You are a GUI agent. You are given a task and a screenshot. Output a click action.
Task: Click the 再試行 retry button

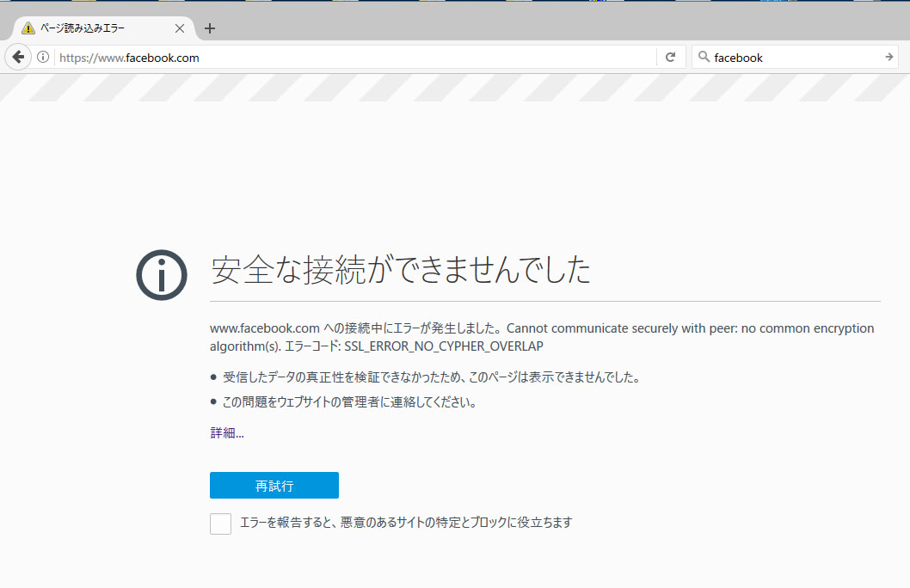click(274, 486)
